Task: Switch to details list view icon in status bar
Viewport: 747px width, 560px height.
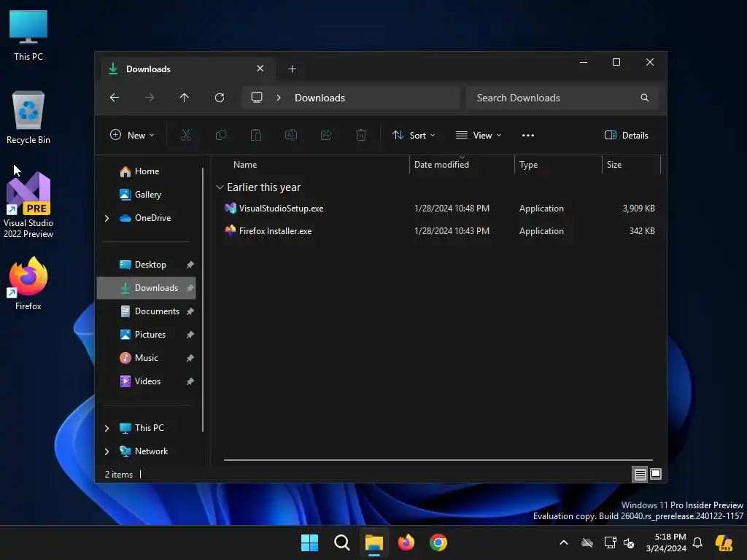Action: [x=640, y=474]
